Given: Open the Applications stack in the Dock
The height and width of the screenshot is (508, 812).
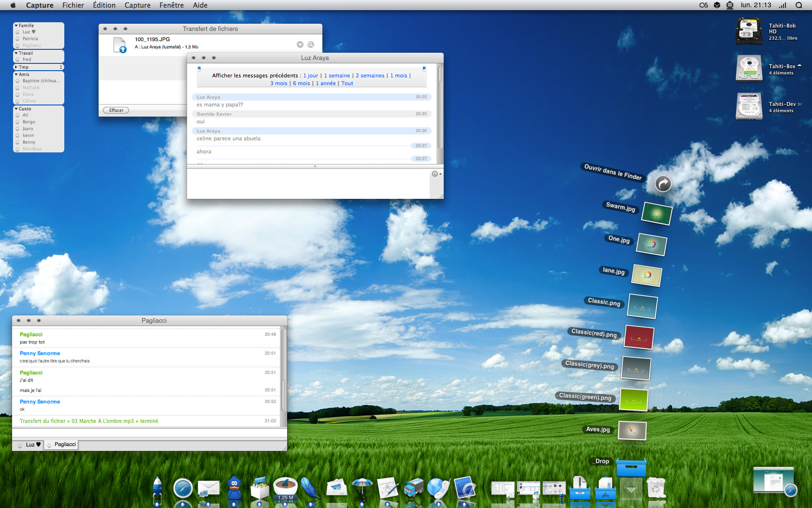Looking at the screenshot, I should (x=605, y=489).
